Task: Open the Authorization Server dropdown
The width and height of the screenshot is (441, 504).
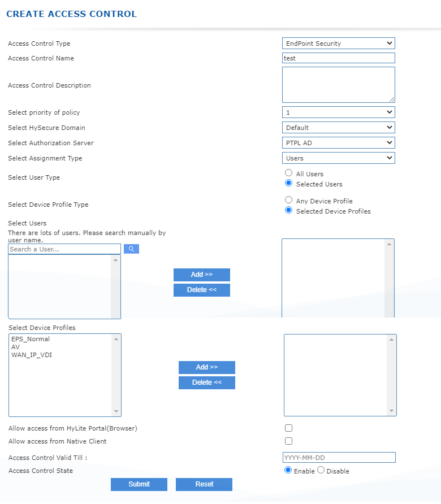Action: point(339,143)
